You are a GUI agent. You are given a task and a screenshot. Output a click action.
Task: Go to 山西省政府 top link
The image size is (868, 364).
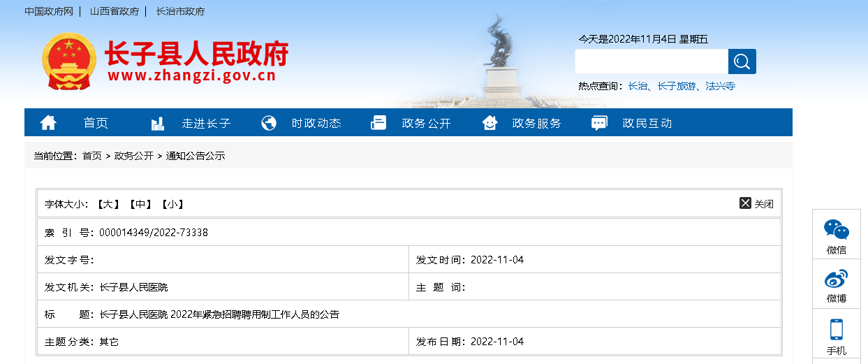(x=115, y=11)
